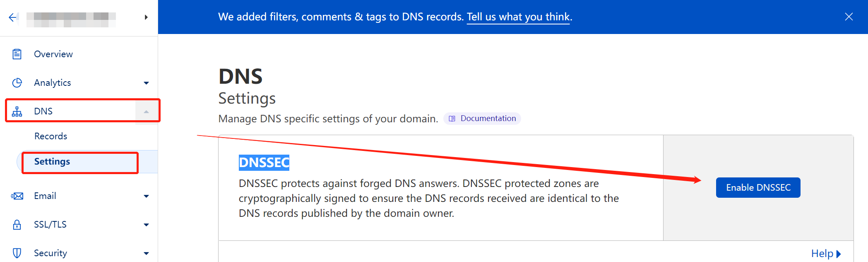This screenshot has width=868, height=262.
Task: Click Enable DNSSEC button
Action: (x=758, y=187)
